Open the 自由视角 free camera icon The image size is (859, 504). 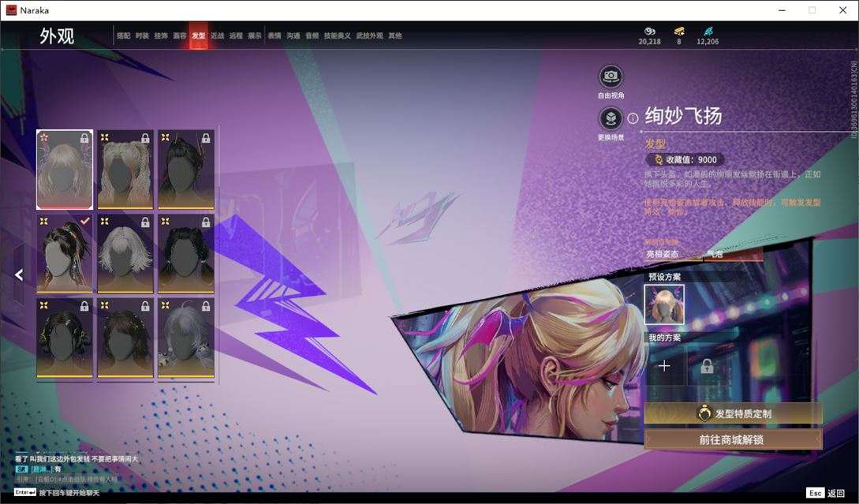pos(611,77)
